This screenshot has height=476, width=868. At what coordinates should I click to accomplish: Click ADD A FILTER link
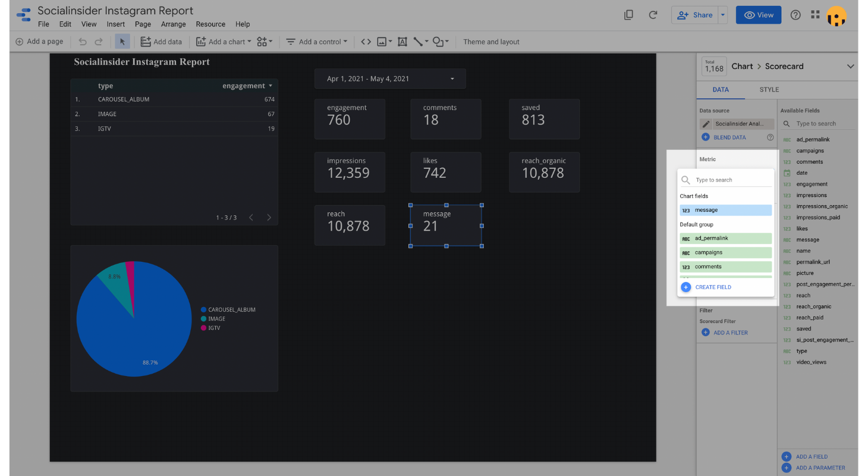point(730,333)
